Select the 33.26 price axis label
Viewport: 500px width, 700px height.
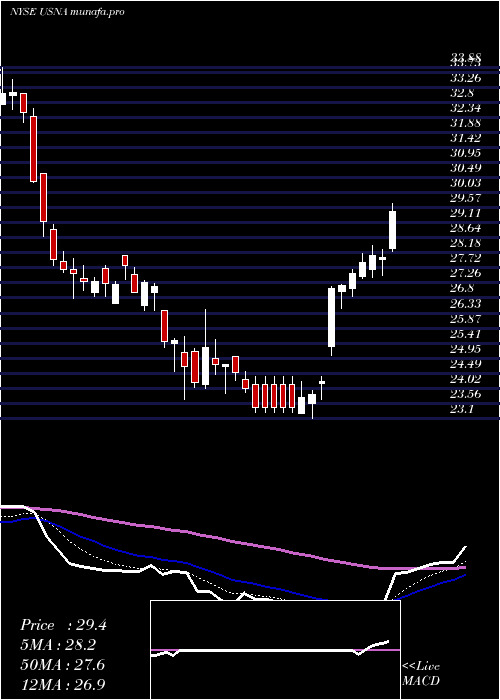pyautogui.click(x=466, y=78)
